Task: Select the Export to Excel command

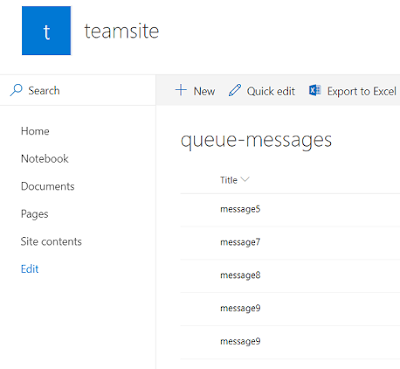Action: [362, 91]
